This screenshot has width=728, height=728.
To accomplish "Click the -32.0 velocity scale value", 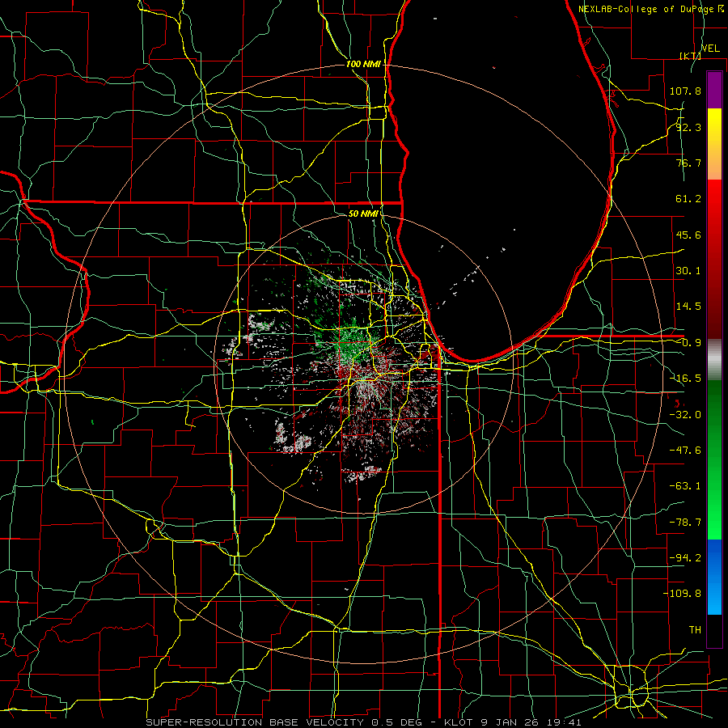I will click(685, 415).
